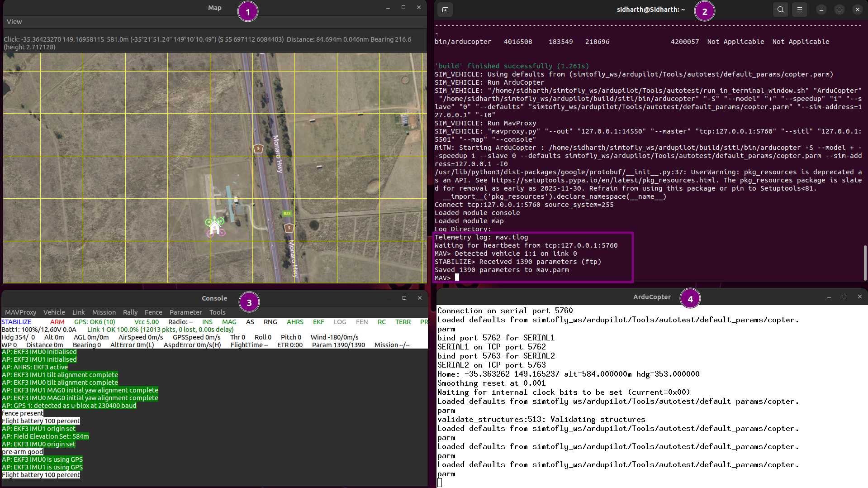Open a new terminal tab
This screenshot has height=488, width=868.
click(x=445, y=9)
